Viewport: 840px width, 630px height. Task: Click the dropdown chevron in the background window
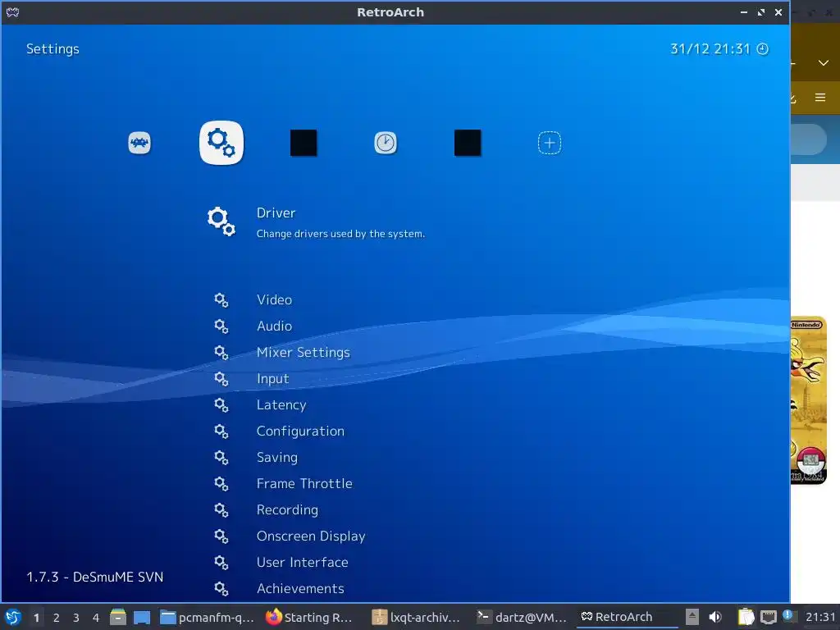[824, 63]
